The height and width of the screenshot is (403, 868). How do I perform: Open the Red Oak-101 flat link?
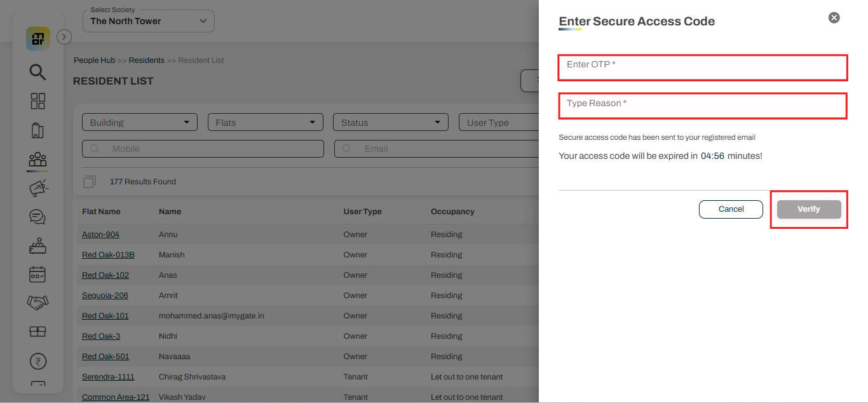[105, 316]
